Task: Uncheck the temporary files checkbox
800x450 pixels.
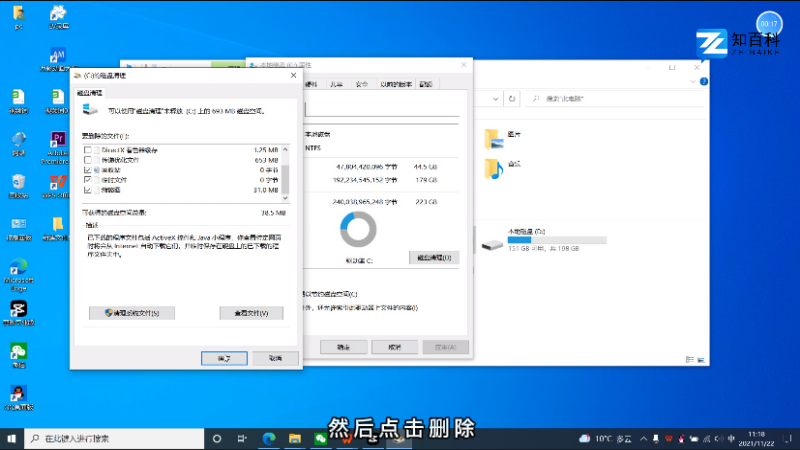Action: tap(88, 180)
